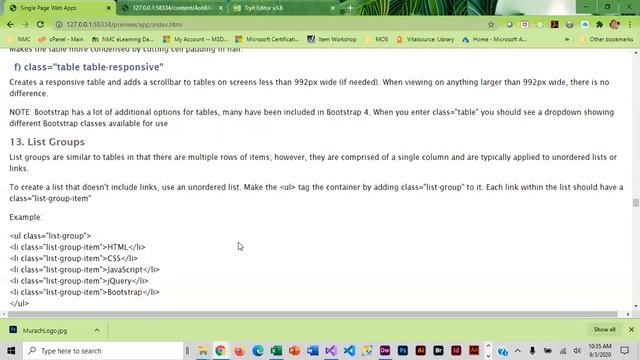The height and width of the screenshot is (360, 640).
Task: Open the Home - Microsoft A... bookmark
Action: (494, 40)
